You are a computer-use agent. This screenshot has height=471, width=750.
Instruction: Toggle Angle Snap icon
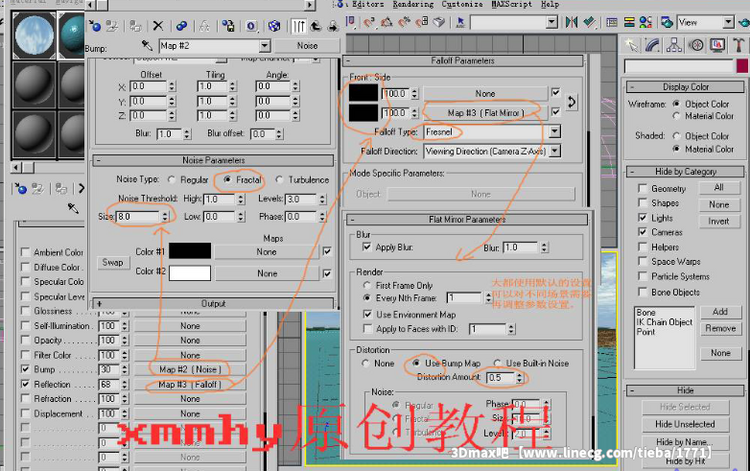point(386,22)
